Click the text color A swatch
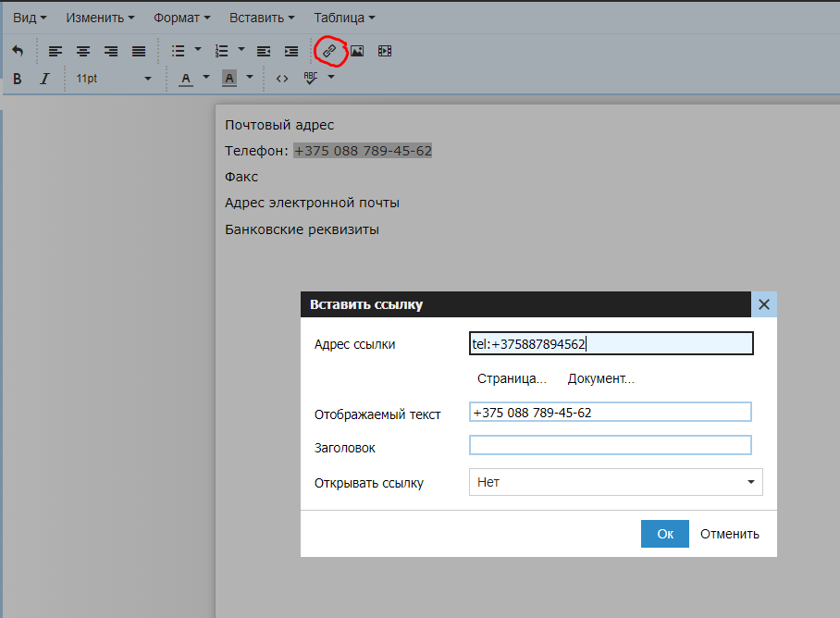840x618 pixels. (185, 79)
